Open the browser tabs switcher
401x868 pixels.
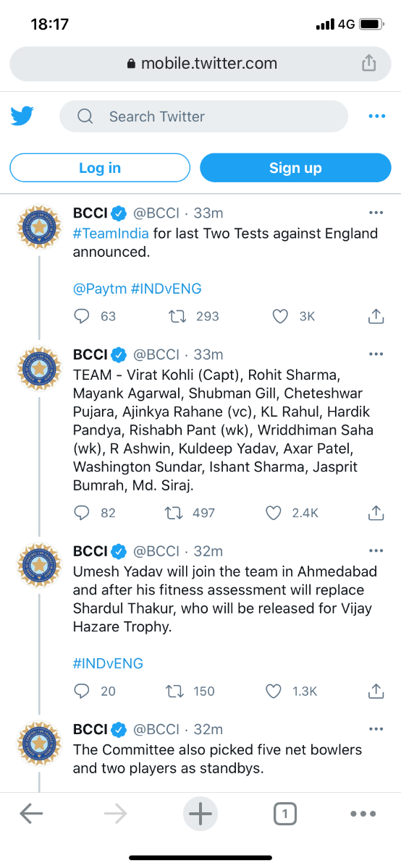click(285, 814)
